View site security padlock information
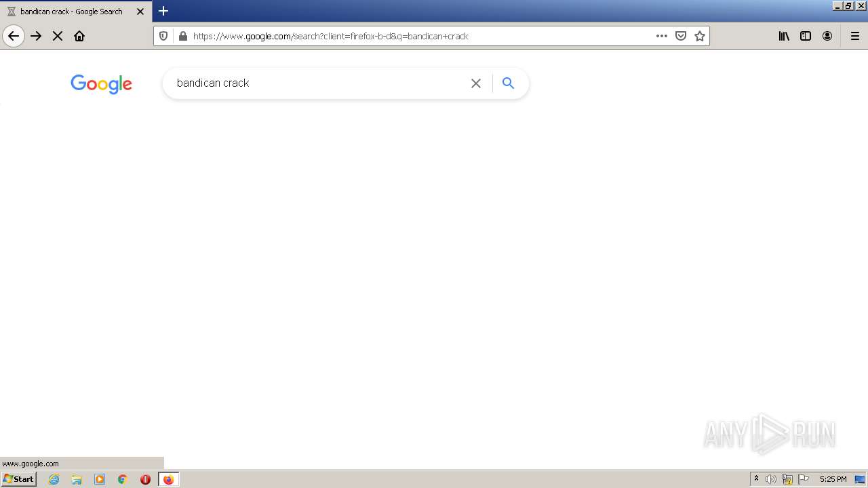This screenshot has height=488, width=868. click(182, 36)
